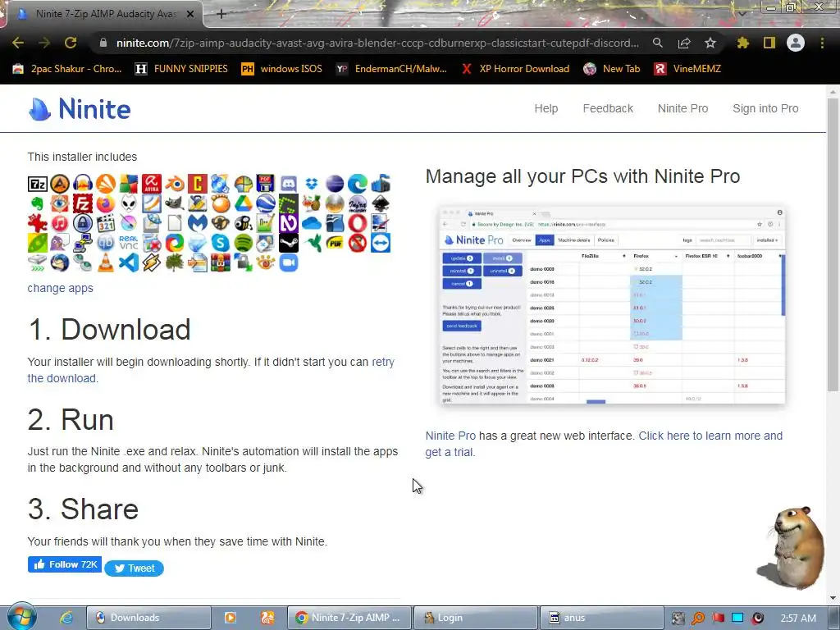Click the page vertical scrollbar
The image size is (840, 630).
click(833, 244)
